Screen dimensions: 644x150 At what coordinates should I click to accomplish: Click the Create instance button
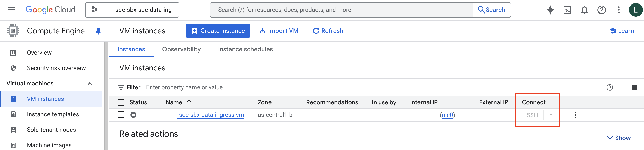[x=218, y=31]
